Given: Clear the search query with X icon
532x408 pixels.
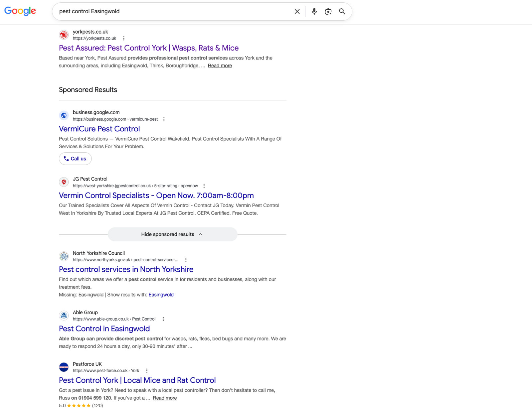Looking at the screenshot, I should click(297, 11).
